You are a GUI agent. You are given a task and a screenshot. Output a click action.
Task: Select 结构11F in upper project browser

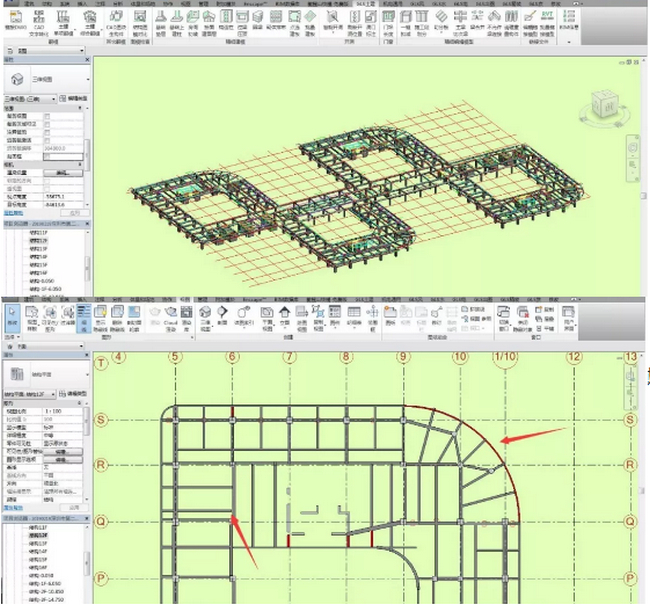(x=38, y=233)
